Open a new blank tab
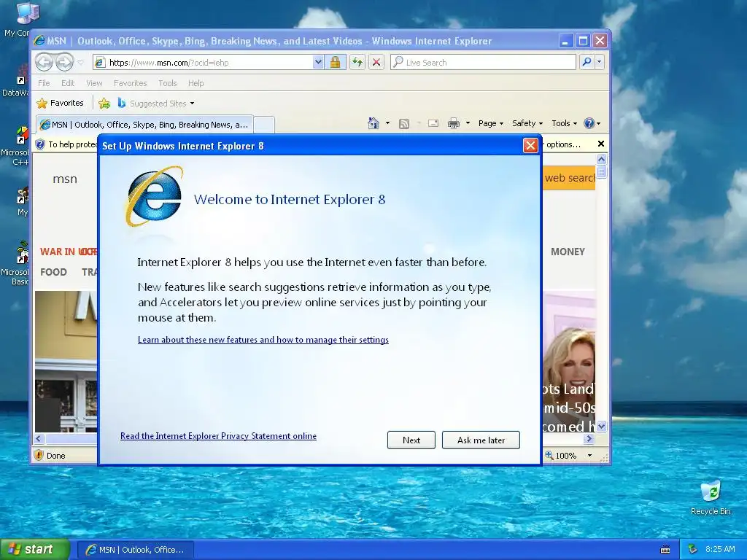 pos(264,125)
